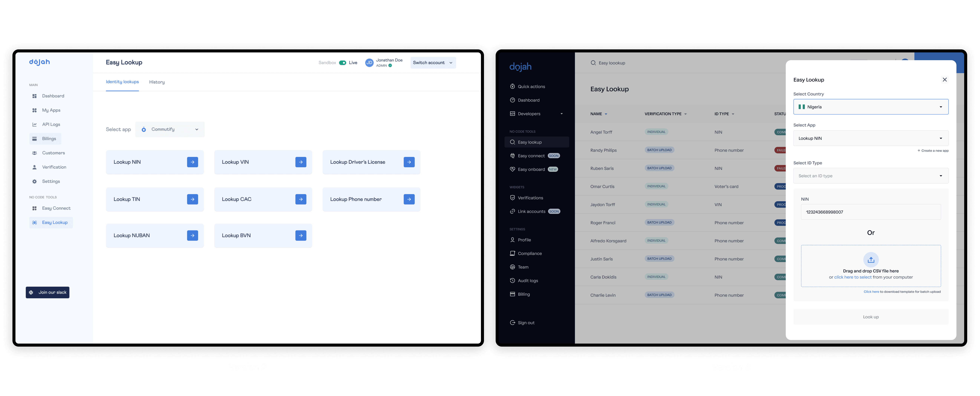Screen dimensions: 980x396
Task: Click the Billing card icon in dark sidebar
Action: click(512, 294)
